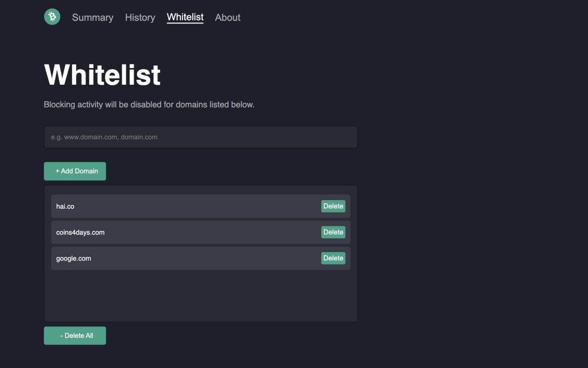Click the coins4days.com domain name text
Image resolution: width=588 pixels, height=368 pixels.
click(80, 232)
